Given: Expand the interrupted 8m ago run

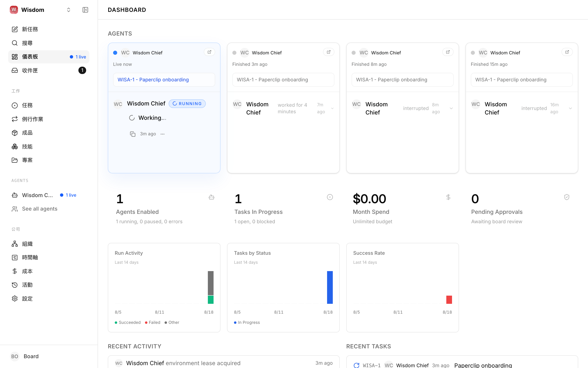Looking at the screenshot, I should 451,108.
